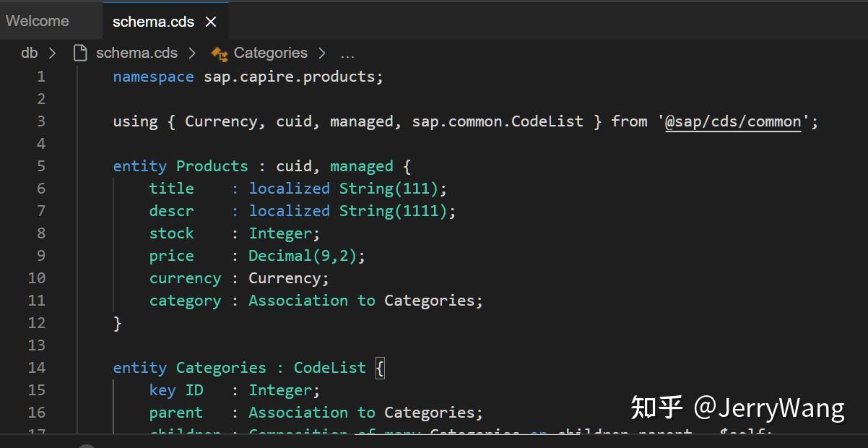868x448 pixels.
Task: Switch to the Welcome tab
Action: [x=38, y=21]
